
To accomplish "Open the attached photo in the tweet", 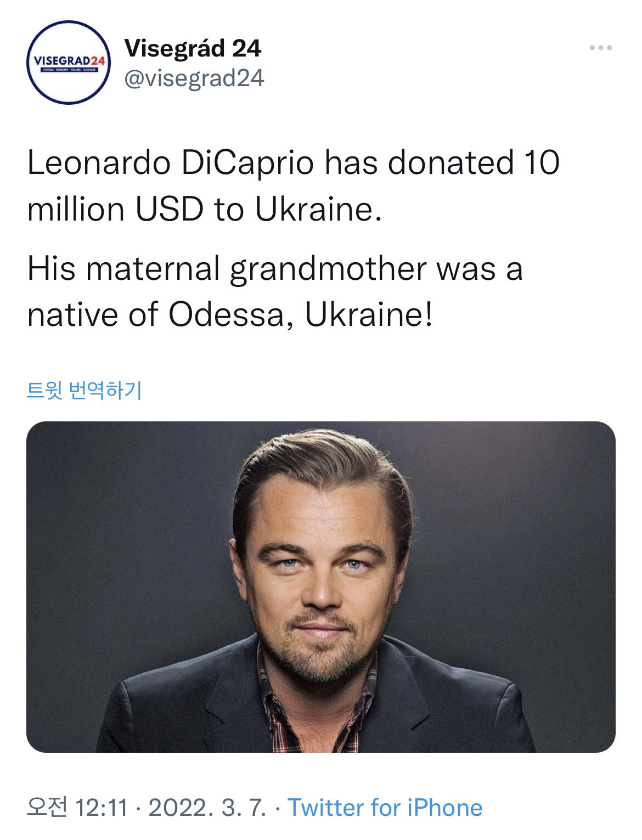I will 321,587.
